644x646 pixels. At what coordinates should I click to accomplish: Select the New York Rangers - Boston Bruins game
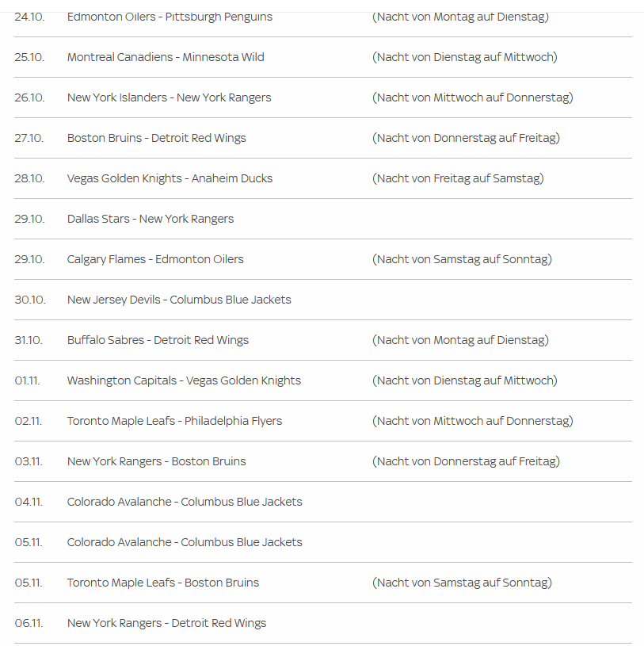click(156, 461)
